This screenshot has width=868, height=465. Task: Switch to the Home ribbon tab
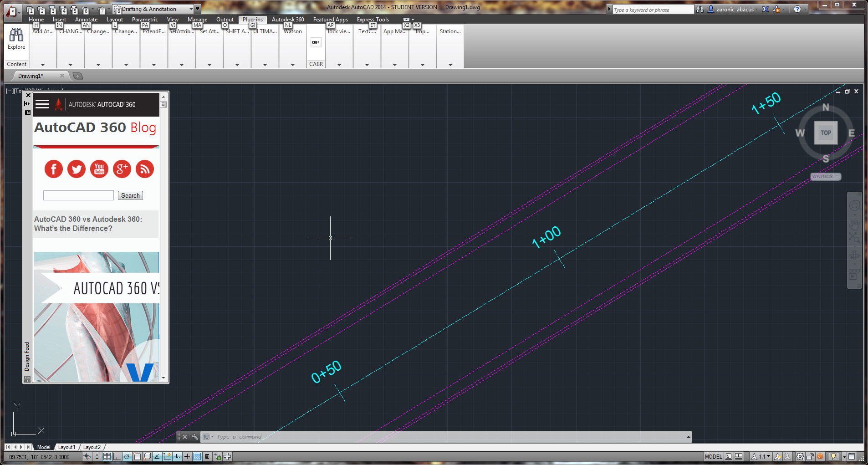click(x=36, y=20)
